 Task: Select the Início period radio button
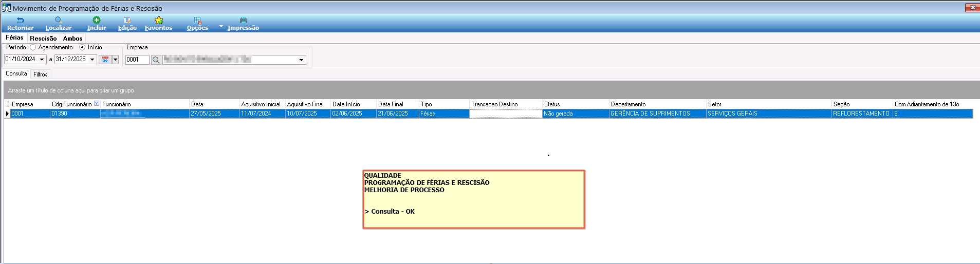pos(82,47)
